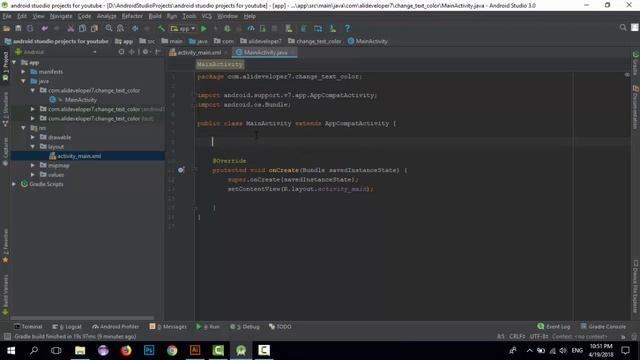Screen dimensions: 640x360
Task: Open the Android Profiler tool window button
Action: (116, 327)
